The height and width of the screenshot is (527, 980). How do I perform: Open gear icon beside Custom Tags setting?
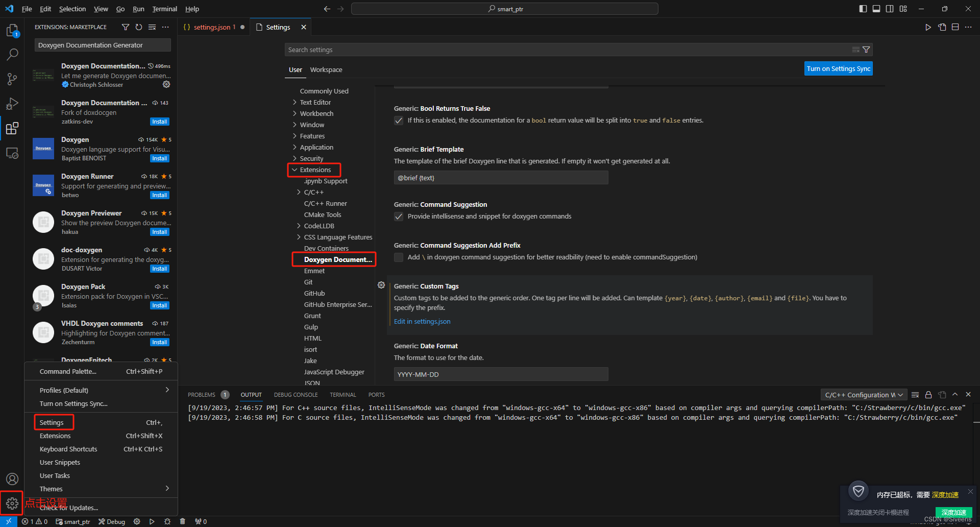coord(381,285)
